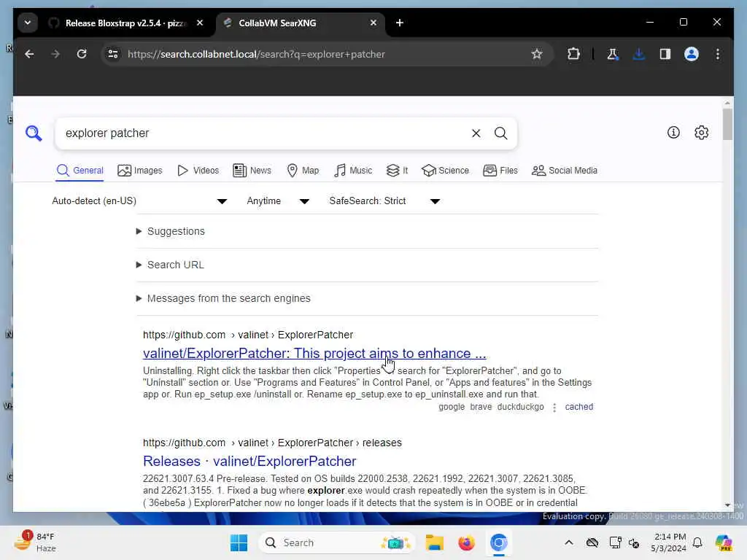Open the Anytime time range dropdown
The width and height of the screenshot is (747, 560).
coord(278,201)
